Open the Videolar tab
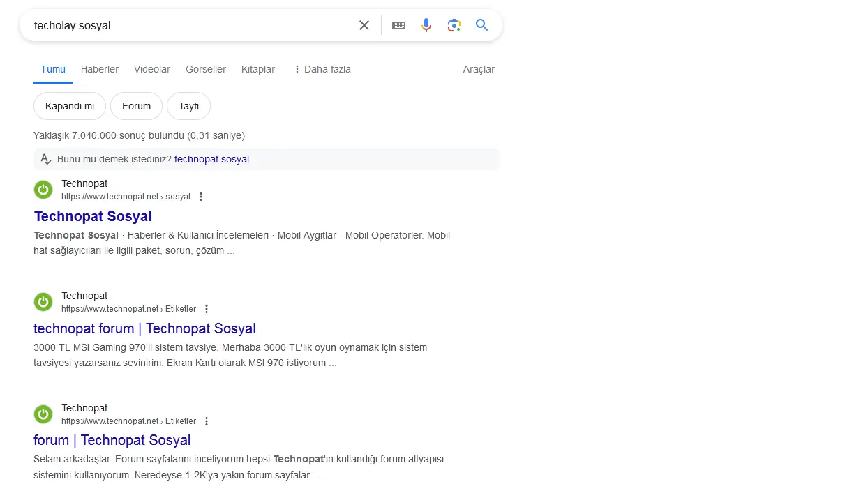Viewport: 868px width, 484px height. point(152,69)
